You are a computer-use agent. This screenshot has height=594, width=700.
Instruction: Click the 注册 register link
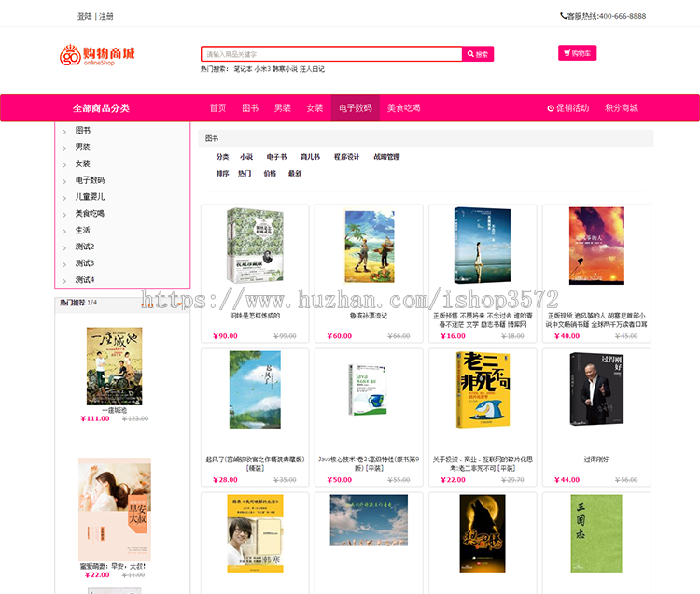[x=106, y=16]
